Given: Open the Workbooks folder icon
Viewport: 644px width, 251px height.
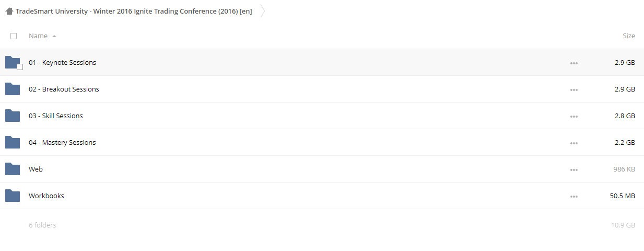Looking at the screenshot, I should 13,196.
